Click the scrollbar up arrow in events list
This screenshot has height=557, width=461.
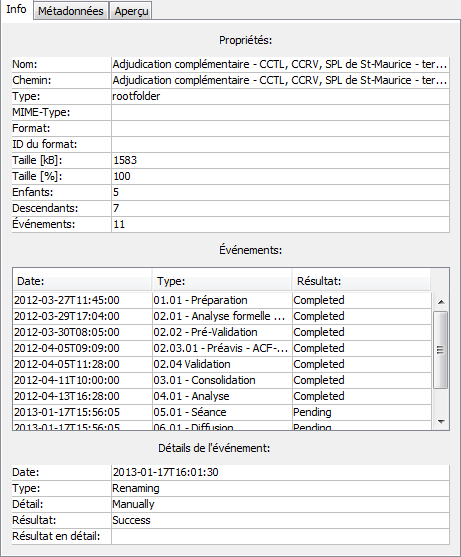coord(441,302)
